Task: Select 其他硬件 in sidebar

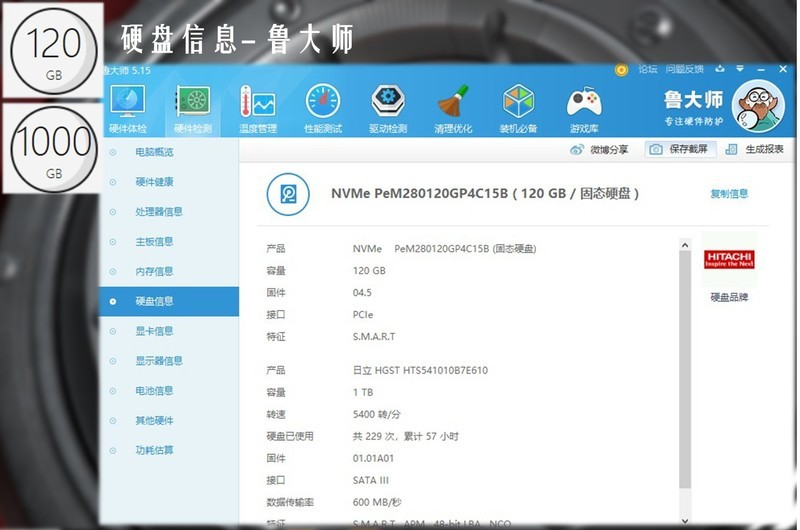Action: click(x=168, y=421)
